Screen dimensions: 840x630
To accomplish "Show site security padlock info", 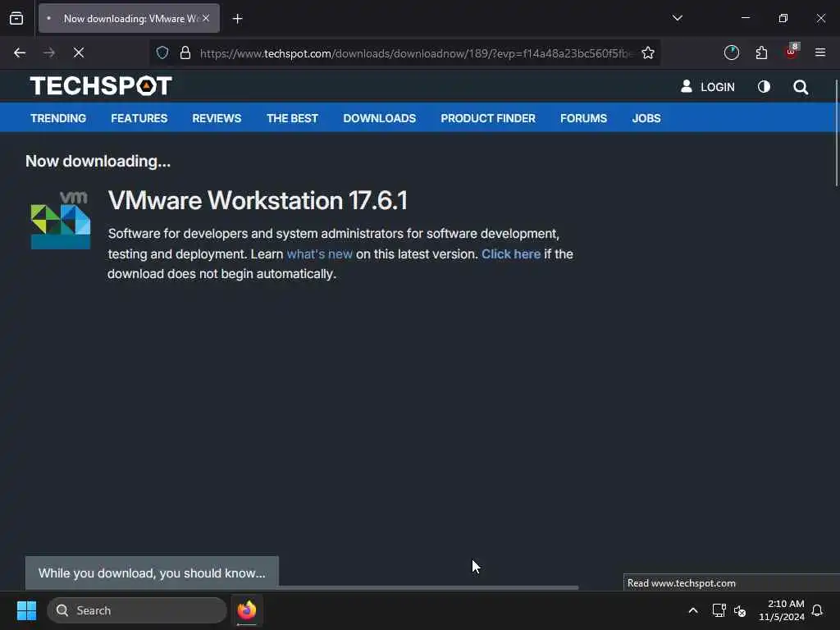I will pyautogui.click(x=185, y=52).
